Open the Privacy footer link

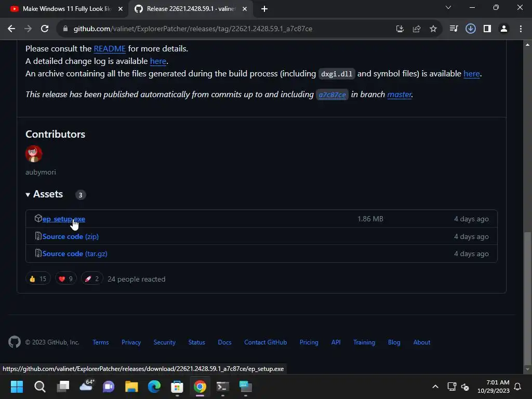click(x=131, y=342)
